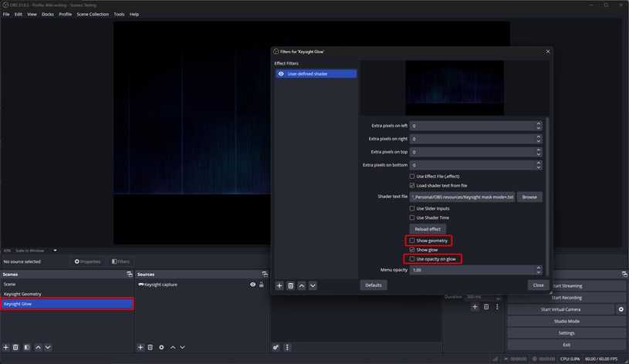Check Use opacity on glow checkbox
The width and height of the screenshot is (629, 364).
[x=412, y=259]
